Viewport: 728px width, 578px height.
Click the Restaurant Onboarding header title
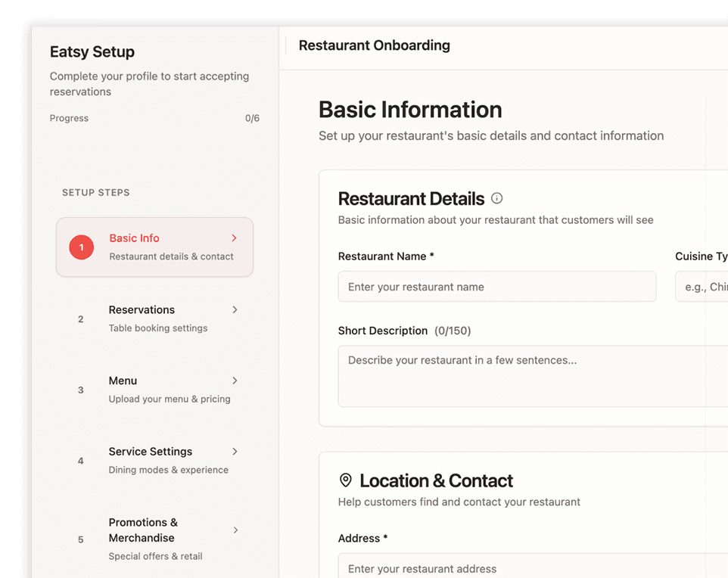374,45
